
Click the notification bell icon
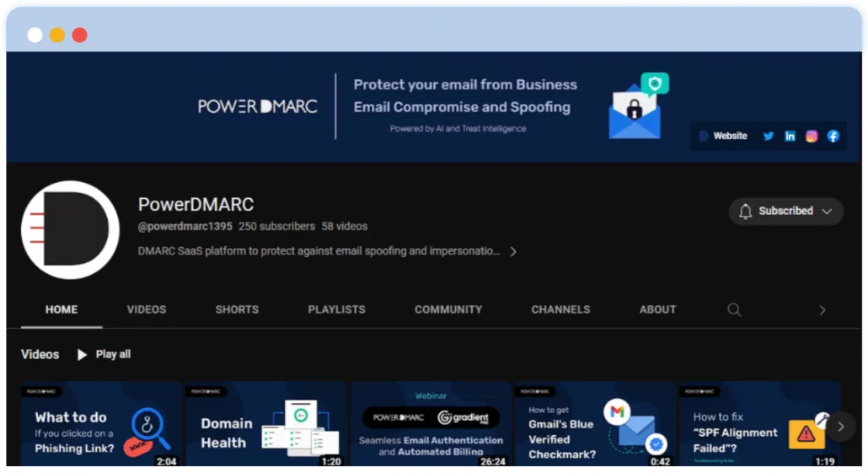tap(745, 211)
